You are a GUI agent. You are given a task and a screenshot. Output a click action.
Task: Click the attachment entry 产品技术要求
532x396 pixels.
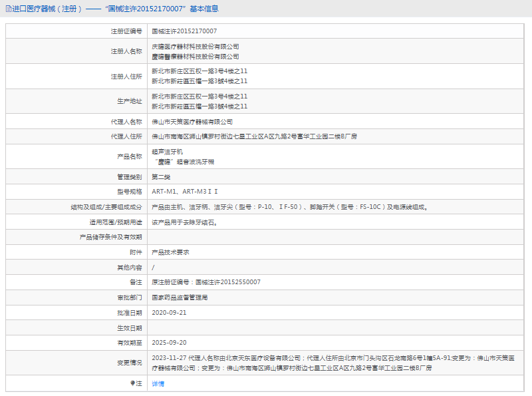click(x=170, y=252)
